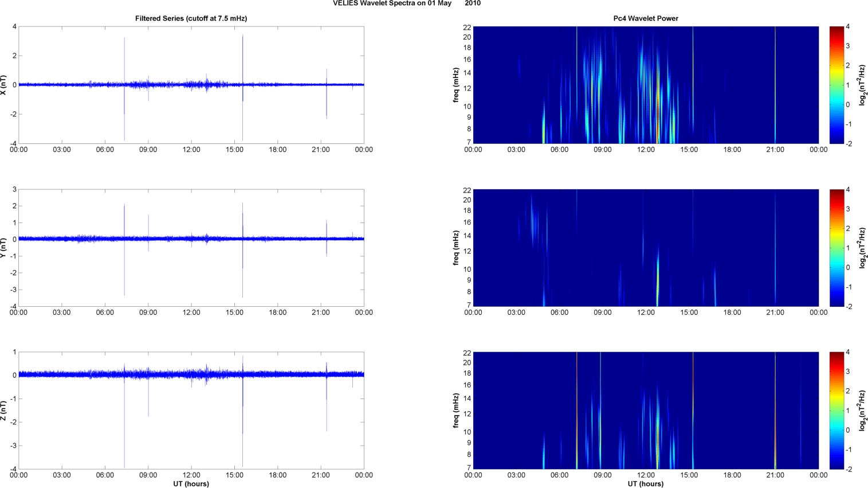Click the "freq (mHz)" label of the Y spectrogram

456,248
